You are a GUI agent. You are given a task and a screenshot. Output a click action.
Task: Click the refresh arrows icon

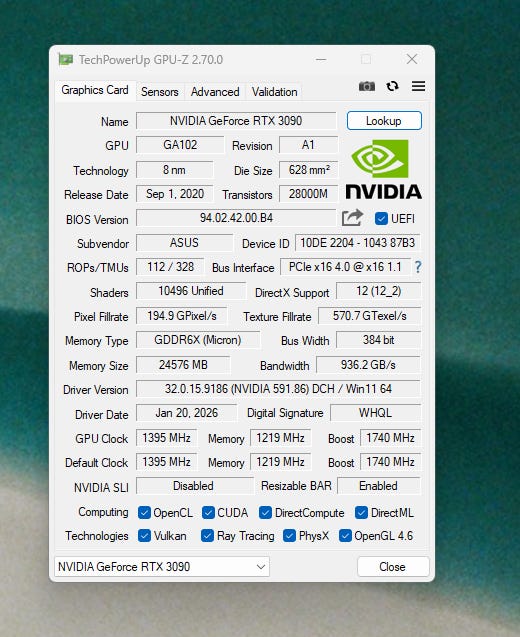point(392,86)
